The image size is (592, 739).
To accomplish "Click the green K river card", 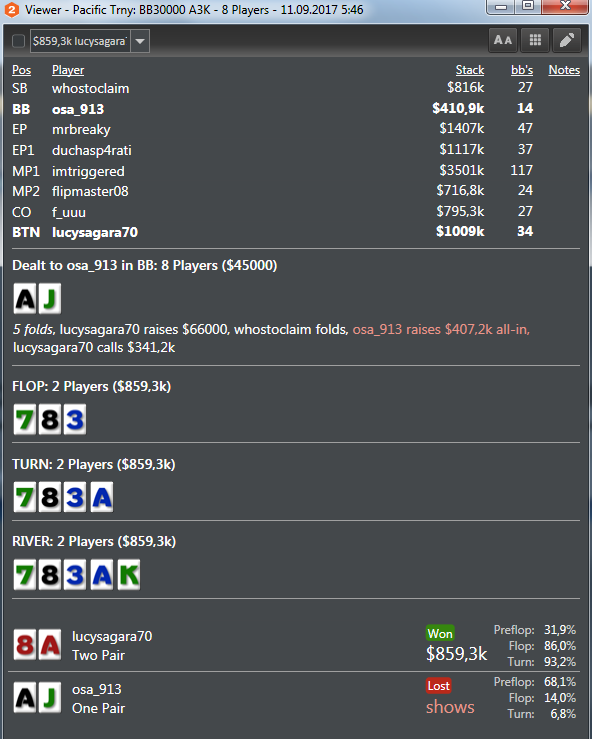I will click(x=128, y=575).
